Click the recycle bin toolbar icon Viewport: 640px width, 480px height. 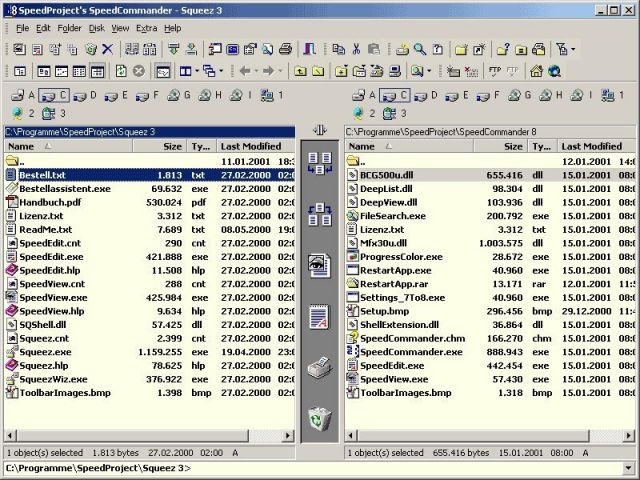(x=91, y=50)
